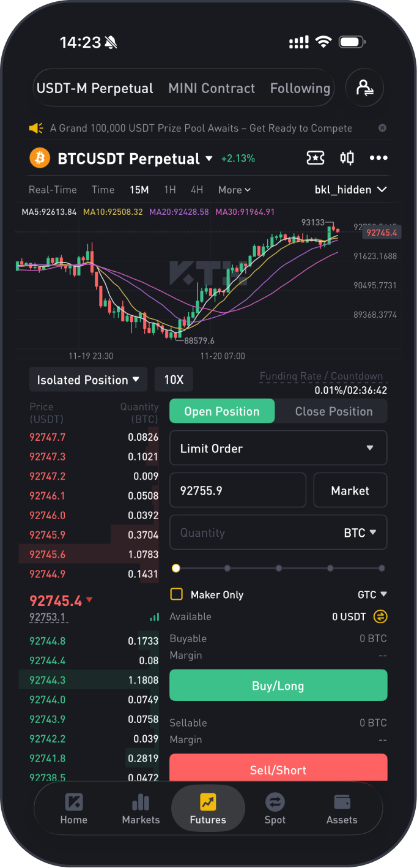Image resolution: width=417 pixels, height=868 pixels.
Task: Switch to the Close Position toggle
Action: pos(333,411)
